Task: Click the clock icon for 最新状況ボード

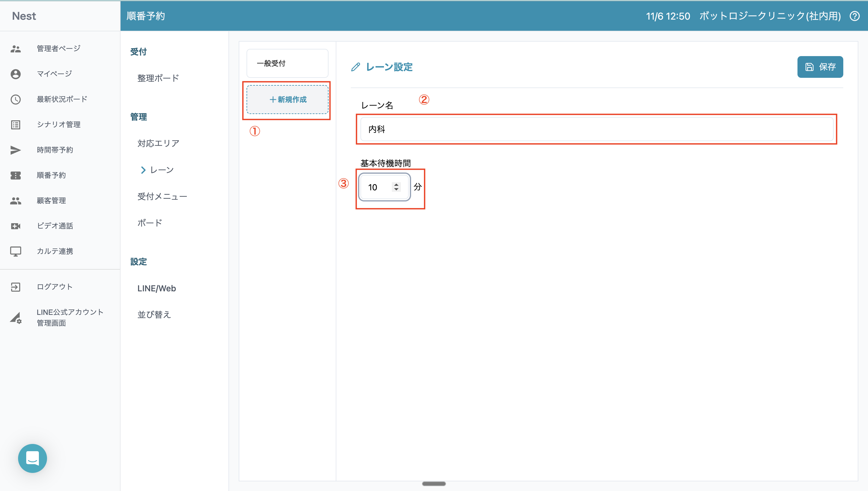Action: 15,99
